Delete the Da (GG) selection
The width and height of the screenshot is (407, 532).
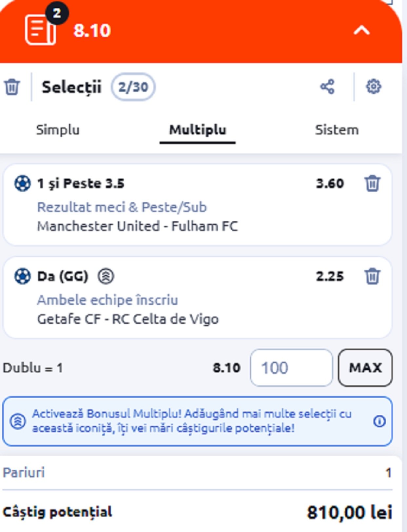[373, 276]
